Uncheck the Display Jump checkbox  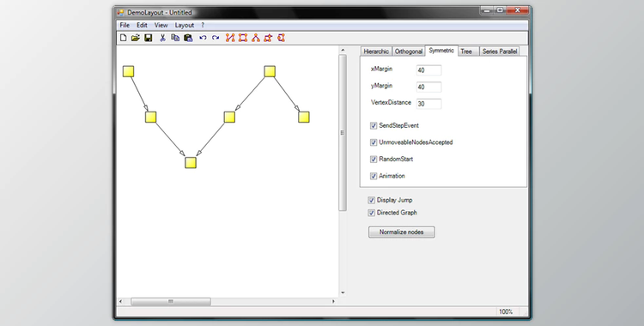pyautogui.click(x=371, y=201)
